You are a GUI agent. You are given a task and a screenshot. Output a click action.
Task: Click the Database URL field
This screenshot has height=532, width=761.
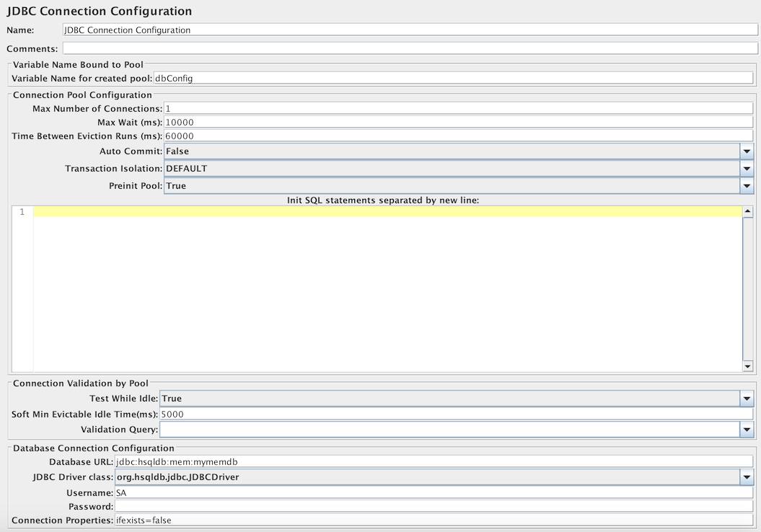pos(434,461)
